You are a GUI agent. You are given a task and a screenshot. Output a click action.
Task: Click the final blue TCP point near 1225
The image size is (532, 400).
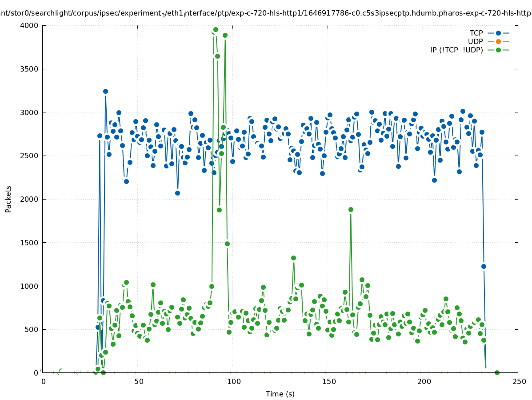point(484,266)
